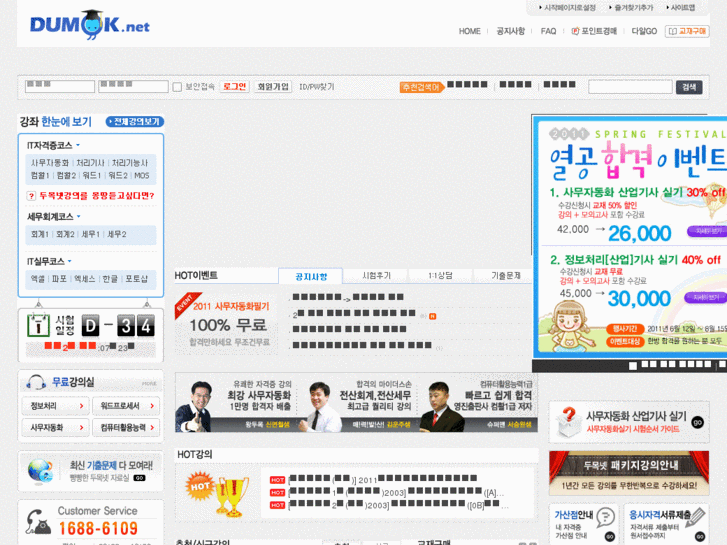This screenshot has width=727, height=545.
Task: Click the 교재구매 button in top navigation
Action: coord(687,31)
